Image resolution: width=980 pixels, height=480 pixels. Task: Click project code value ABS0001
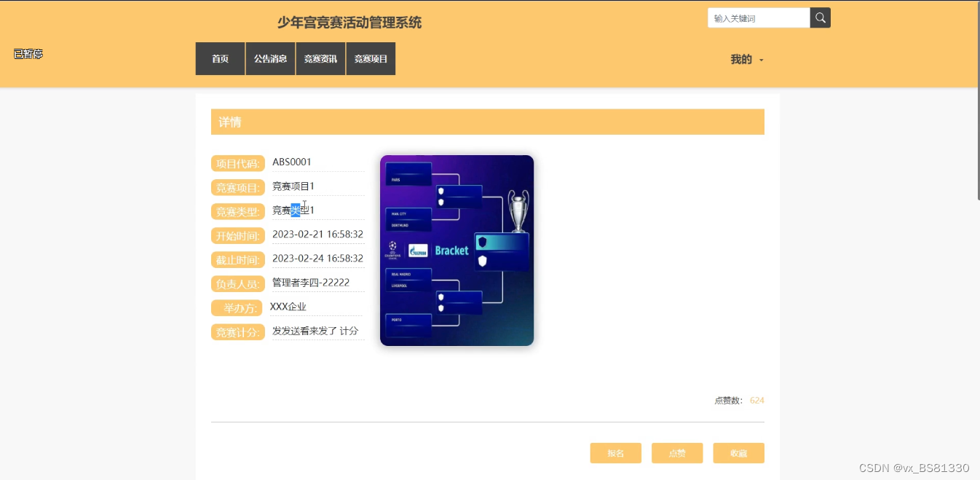(x=292, y=162)
